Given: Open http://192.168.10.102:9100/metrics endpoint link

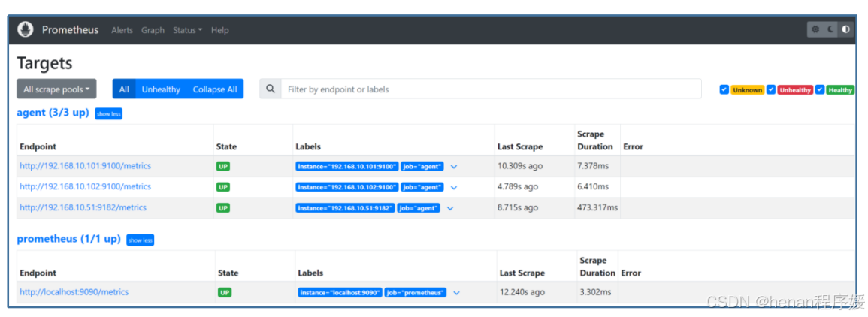Looking at the screenshot, I should click(x=85, y=186).
